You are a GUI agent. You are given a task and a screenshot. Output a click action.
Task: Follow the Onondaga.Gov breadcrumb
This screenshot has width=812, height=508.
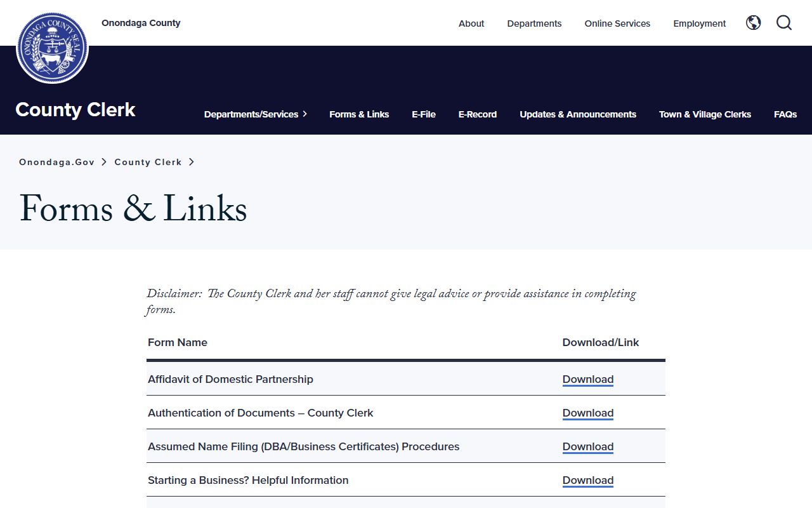[57, 162]
